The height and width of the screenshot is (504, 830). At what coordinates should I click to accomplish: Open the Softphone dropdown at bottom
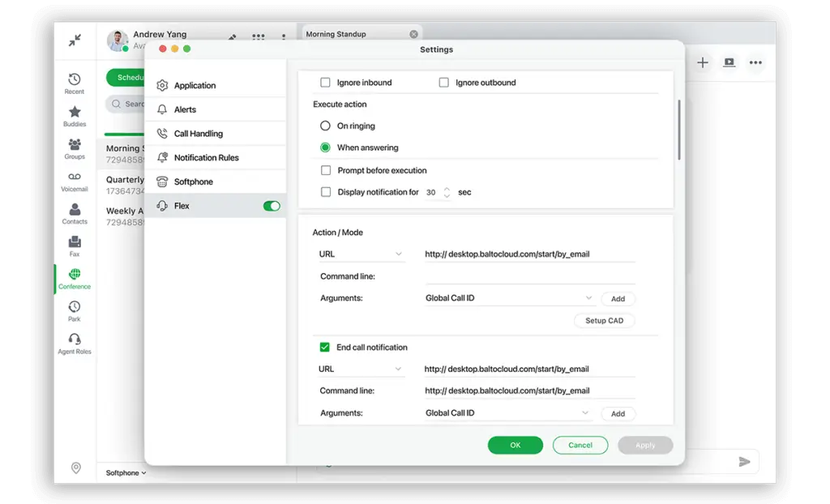(x=126, y=472)
